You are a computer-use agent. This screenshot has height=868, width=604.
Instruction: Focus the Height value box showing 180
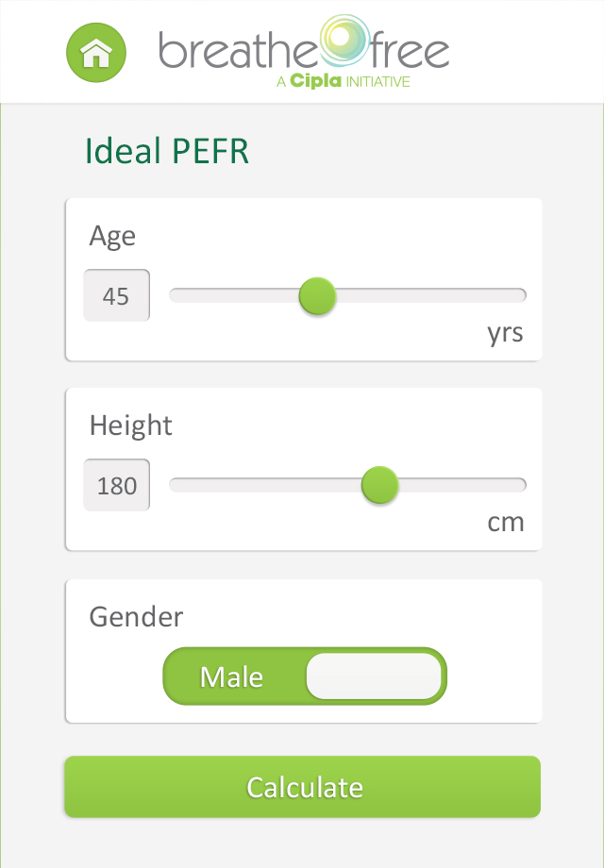[116, 485]
